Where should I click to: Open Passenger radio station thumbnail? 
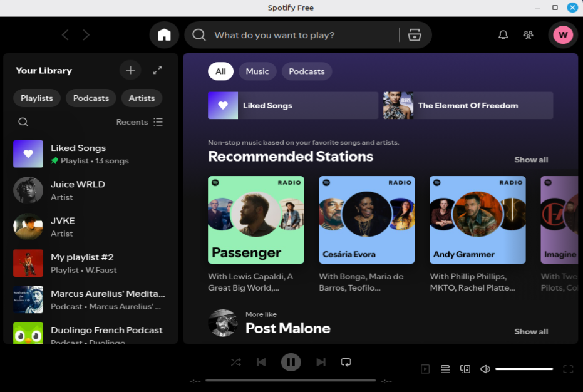point(255,220)
